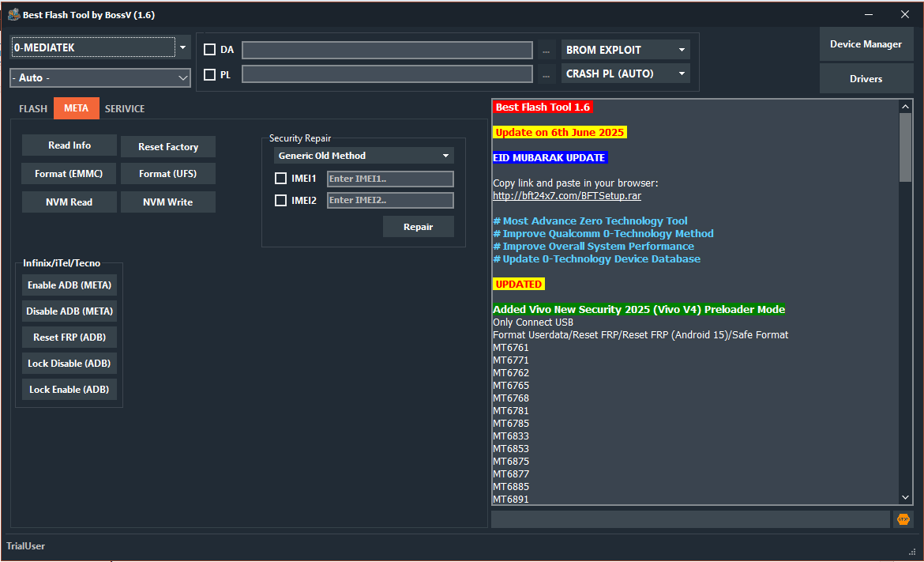Click Reset FRP (ADB) button

pyautogui.click(x=69, y=338)
